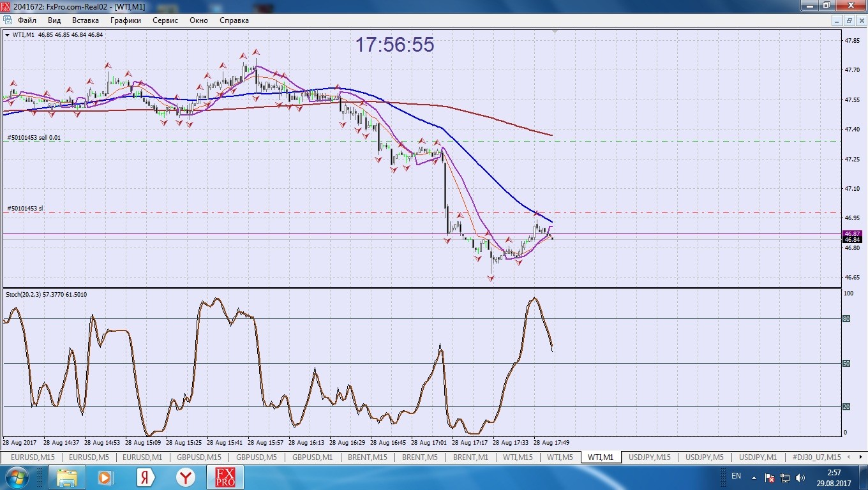Viewport: 868px width, 490px height.
Task: Switch to the BRENT,M15 chart tab
Action: [x=368, y=457]
